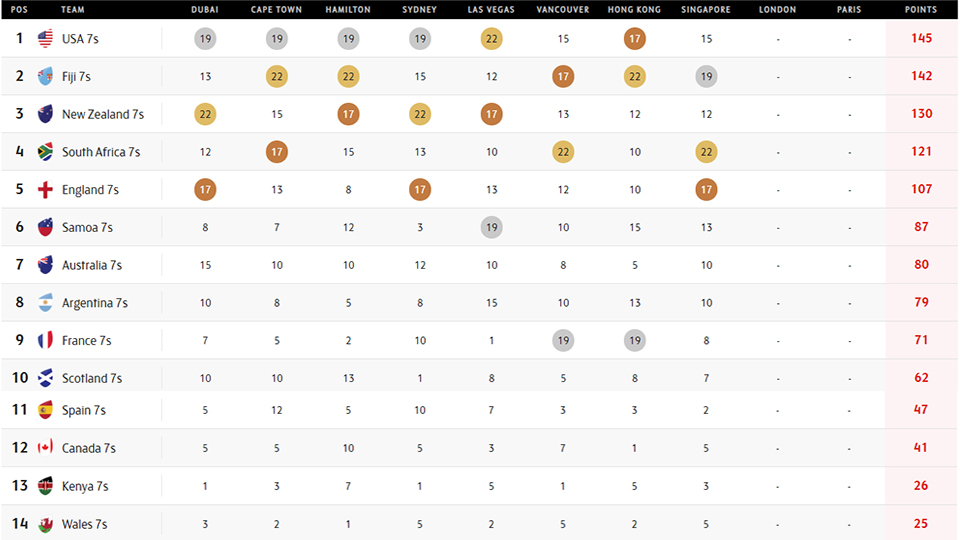This screenshot has width=960, height=540.
Task: Sort by the POINTS column header
Action: (921, 10)
